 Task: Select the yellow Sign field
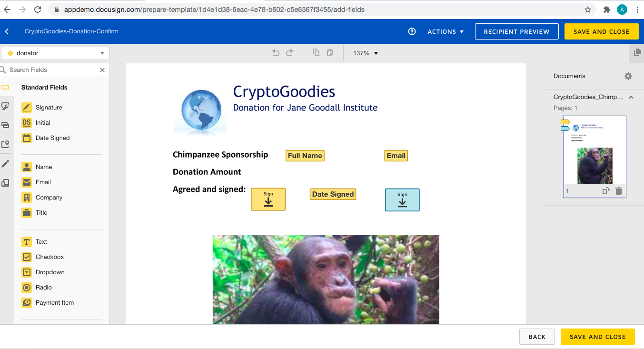tap(268, 199)
